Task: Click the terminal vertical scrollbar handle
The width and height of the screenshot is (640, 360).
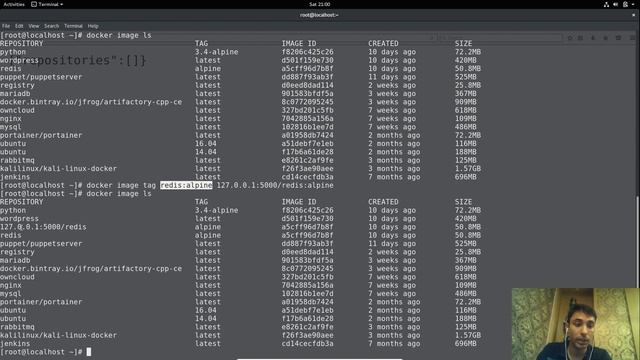Action: [637, 242]
